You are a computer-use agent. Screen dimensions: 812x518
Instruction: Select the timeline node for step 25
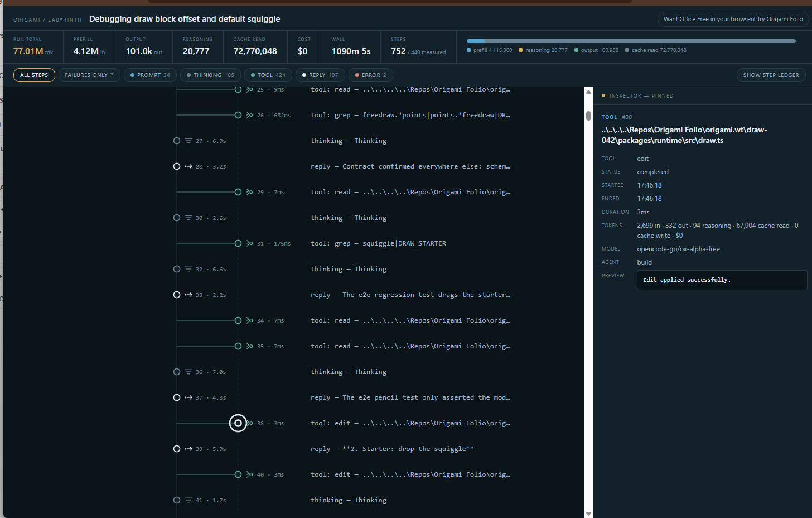238,89
